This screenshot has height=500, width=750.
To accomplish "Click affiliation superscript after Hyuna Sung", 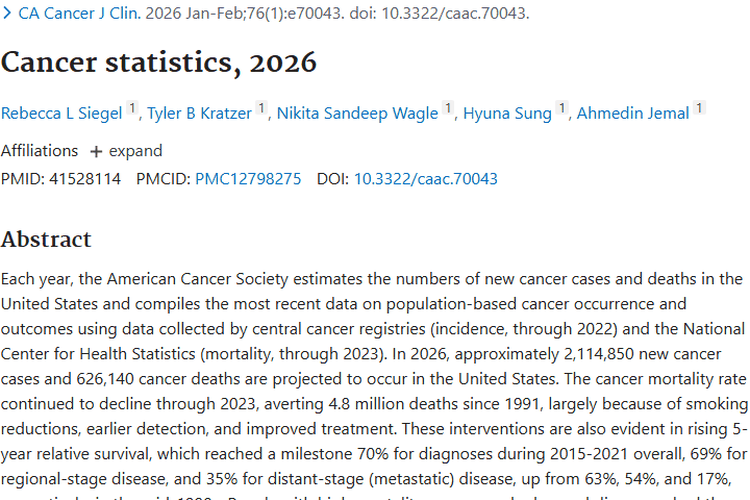I will click(562, 109).
